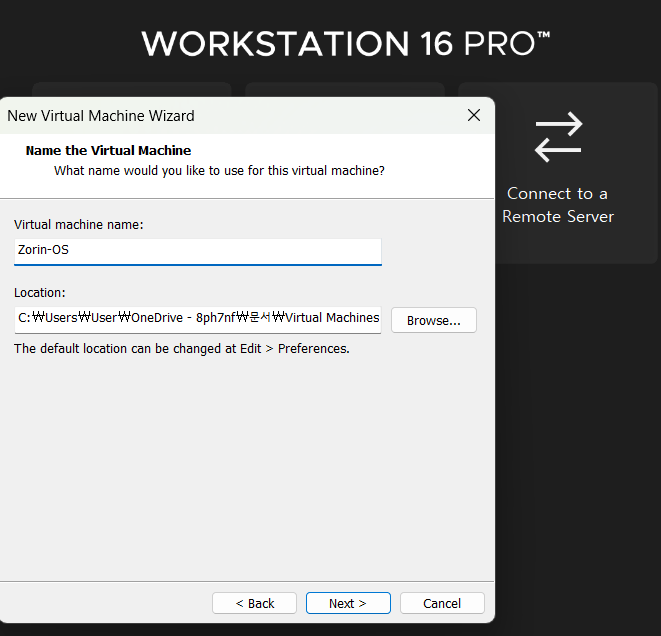661x636 pixels.
Task: Go to the previous step with Back
Action: [x=255, y=603]
